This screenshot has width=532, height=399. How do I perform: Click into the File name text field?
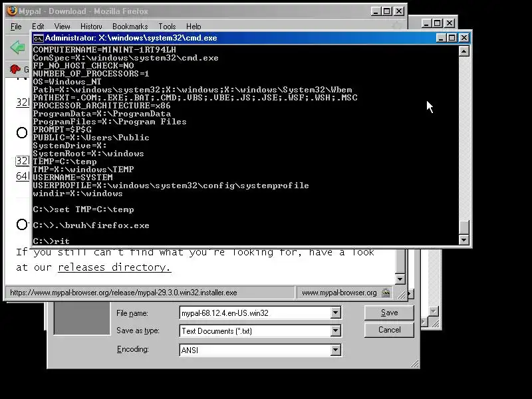(x=255, y=313)
